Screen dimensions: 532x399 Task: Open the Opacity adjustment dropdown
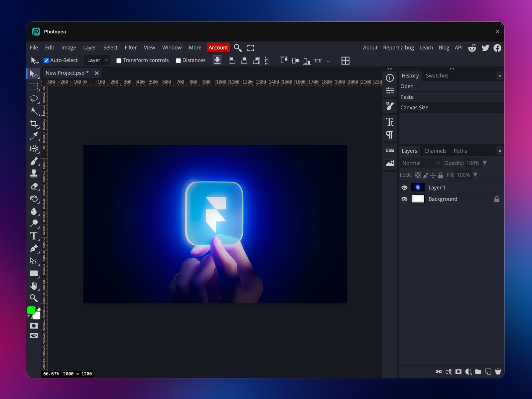485,163
